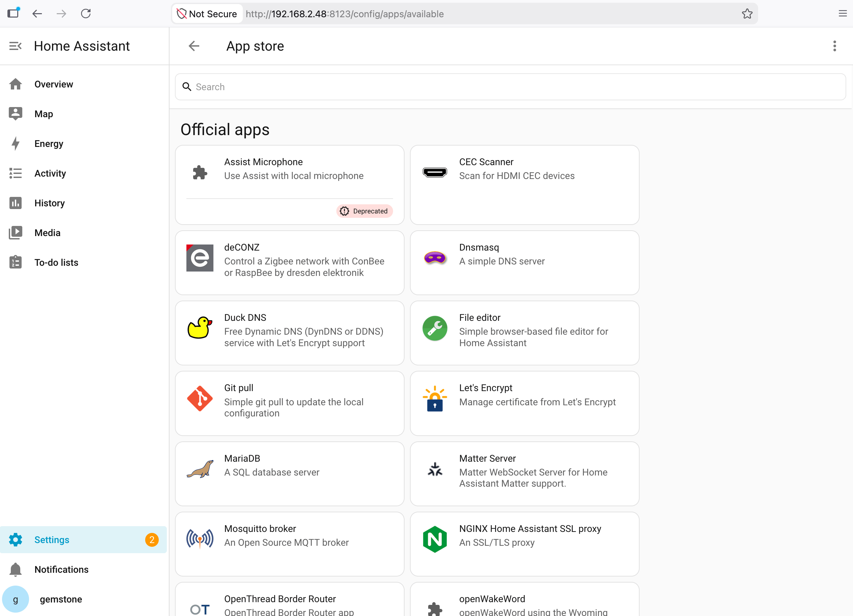Click the Git pull logo icon
This screenshot has width=853, height=616.
coord(200,398)
